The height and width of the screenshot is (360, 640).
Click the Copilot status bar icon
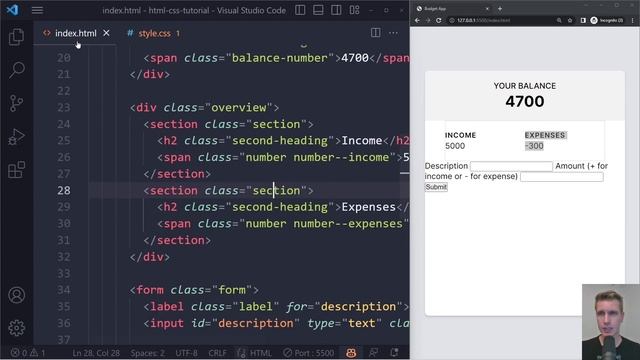click(351, 353)
